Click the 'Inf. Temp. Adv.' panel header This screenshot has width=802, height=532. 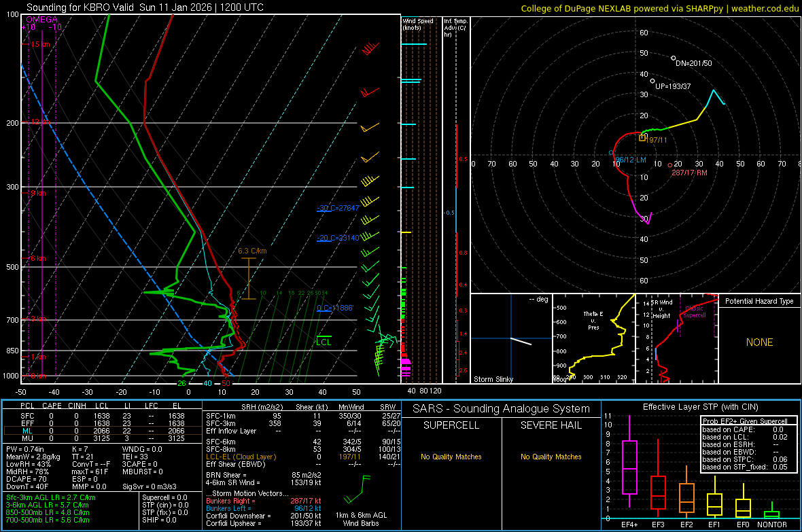pyautogui.click(x=455, y=28)
